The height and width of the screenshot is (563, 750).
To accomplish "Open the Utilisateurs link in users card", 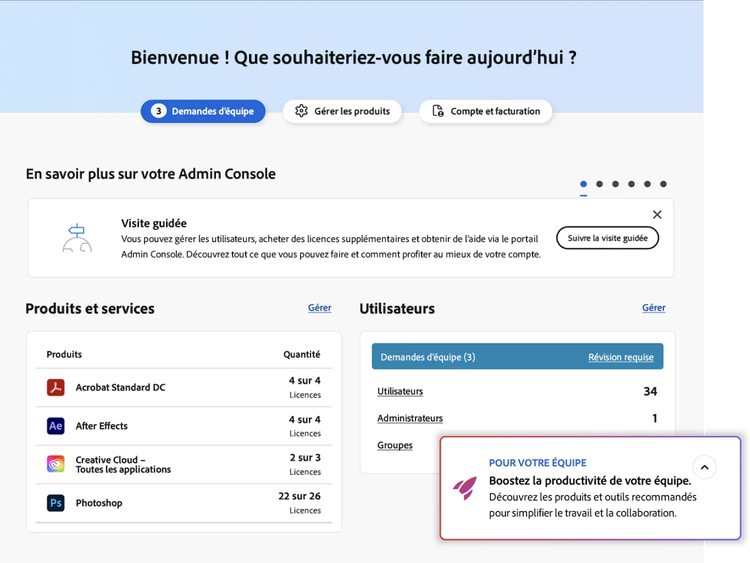I will (400, 391).
